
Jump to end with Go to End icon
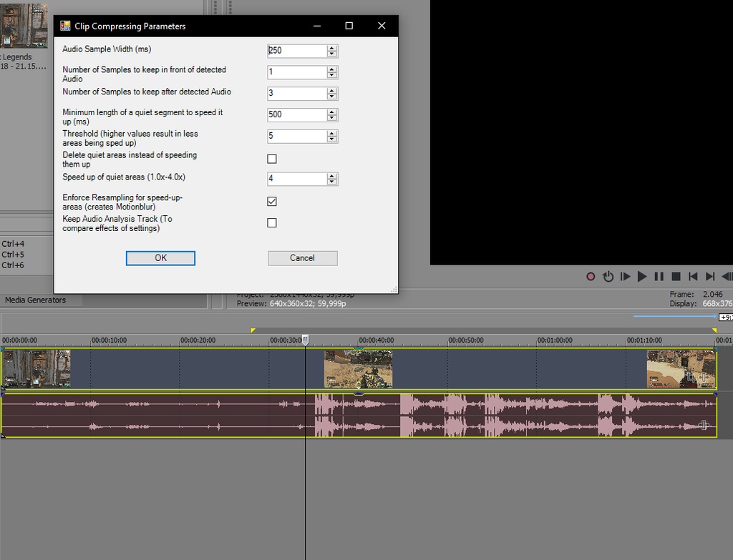pyautogui.click(x=709, y=276)
